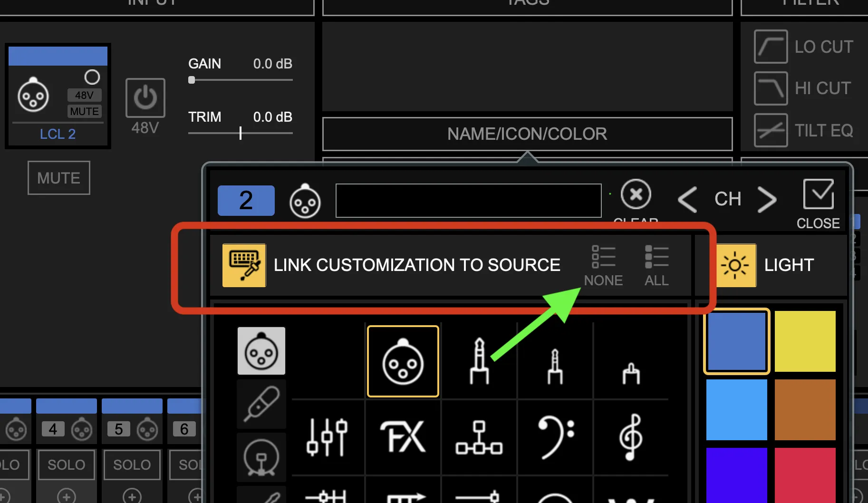Screen dimensions: 868x503
Task: Go to the previous channel arrow
Action: [687, 200]
